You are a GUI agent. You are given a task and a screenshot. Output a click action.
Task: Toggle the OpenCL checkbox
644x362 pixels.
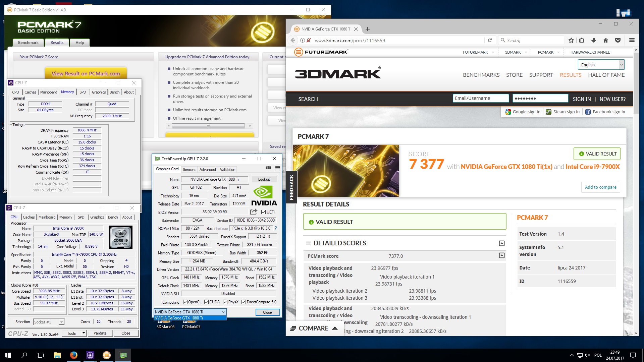tap(185, 302)
